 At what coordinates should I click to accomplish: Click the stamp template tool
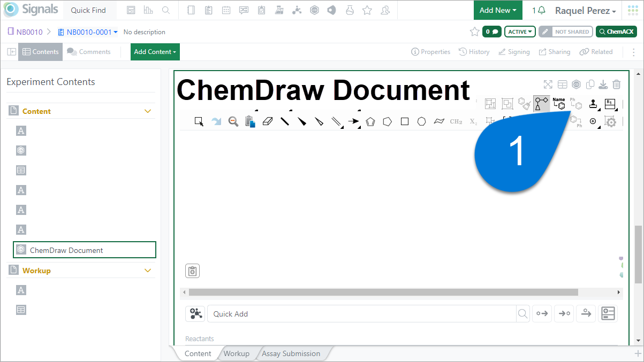593,104
